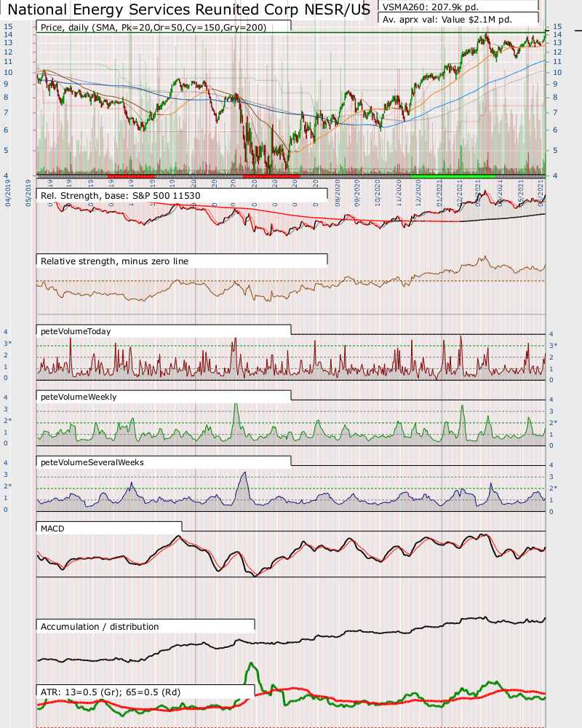Image resolution: width=582 pixels, height=728 pixels.
Task: Click the 10/2020 date axis label
Action: 378,193
